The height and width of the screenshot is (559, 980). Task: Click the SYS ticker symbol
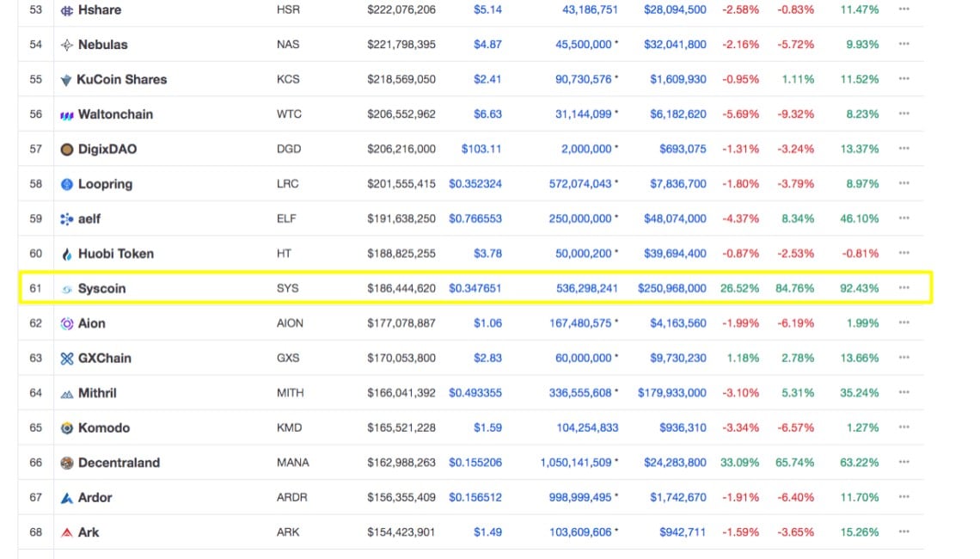click(287, 288)
